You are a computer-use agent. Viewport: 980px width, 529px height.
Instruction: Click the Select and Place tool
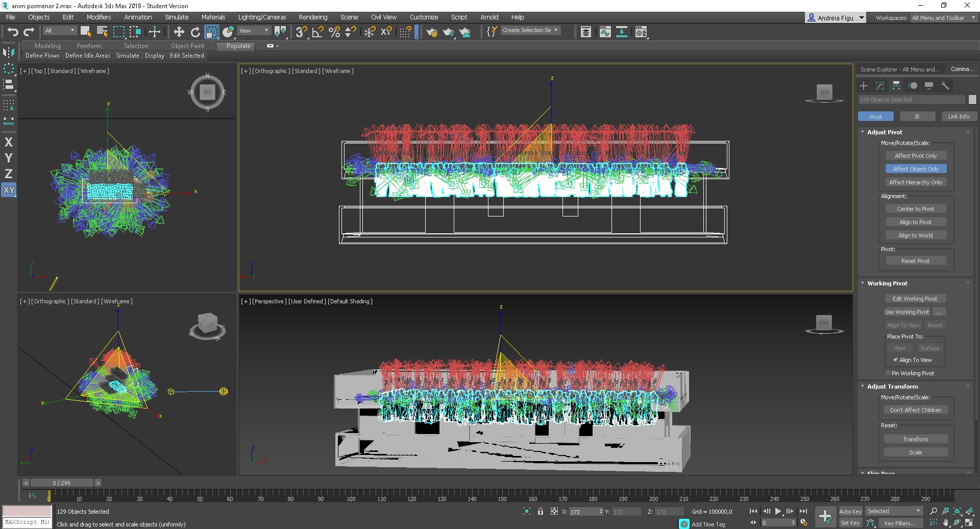[228, 32]
